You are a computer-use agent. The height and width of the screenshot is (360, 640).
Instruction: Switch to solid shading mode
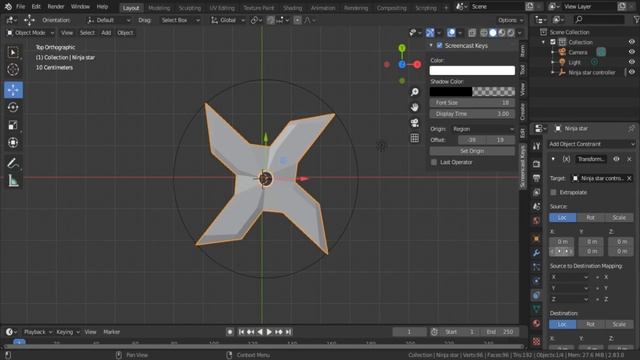pyautogui.click(x=493, y=33)
